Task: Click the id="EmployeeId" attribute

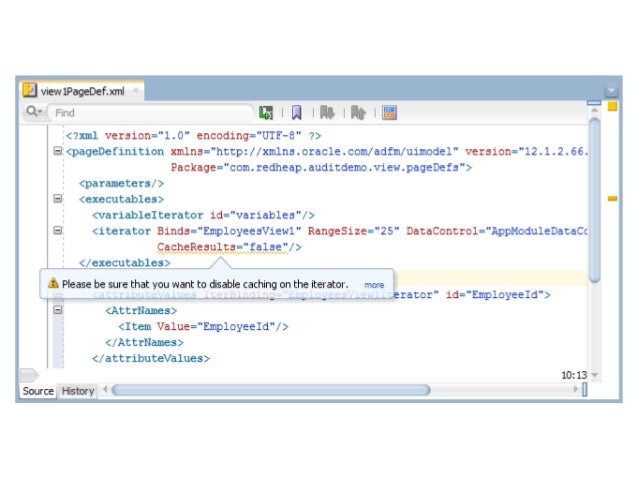Action: (494, 295)
